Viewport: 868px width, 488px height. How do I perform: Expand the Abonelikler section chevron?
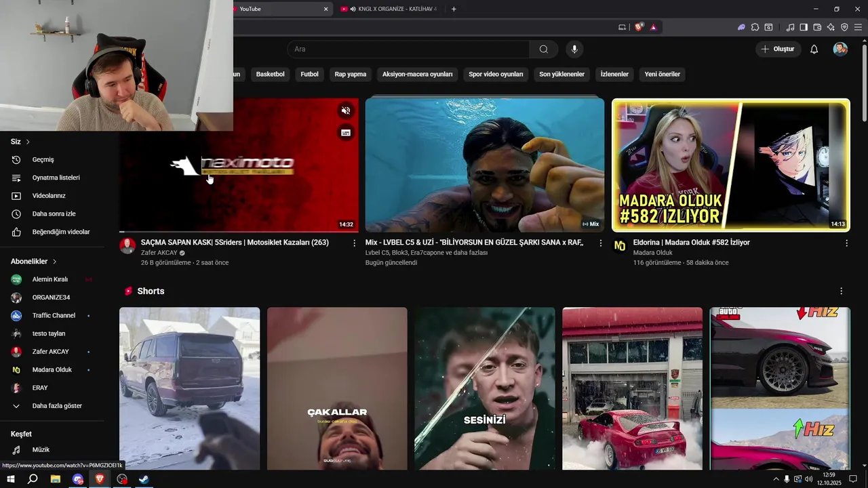point(54,262)
